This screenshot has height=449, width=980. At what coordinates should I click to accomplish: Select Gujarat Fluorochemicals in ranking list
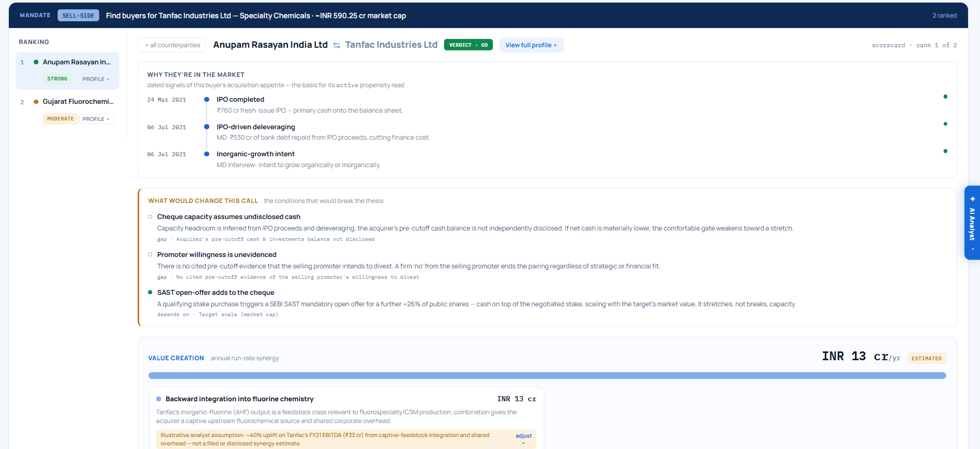click(x=68, y=110)
